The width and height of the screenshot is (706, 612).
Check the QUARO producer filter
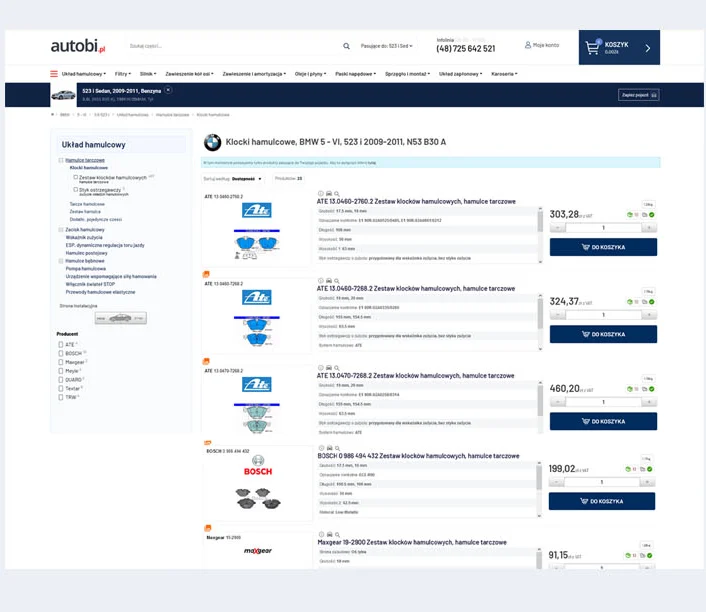(61, 380)
